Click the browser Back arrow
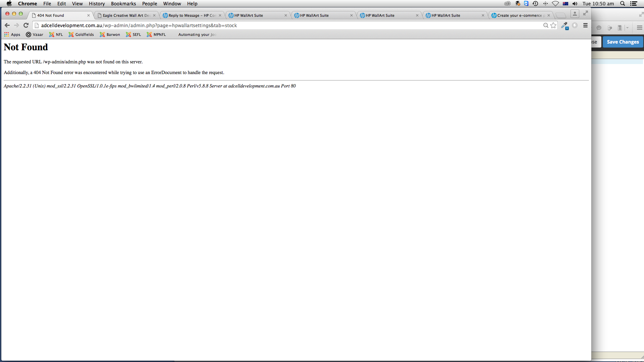 tap(7, 25)
